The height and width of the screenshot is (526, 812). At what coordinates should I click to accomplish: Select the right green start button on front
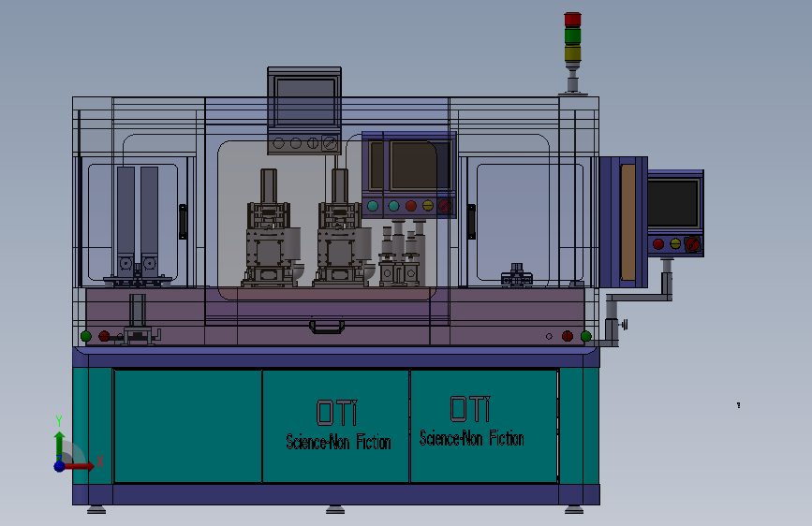[585, 337]
